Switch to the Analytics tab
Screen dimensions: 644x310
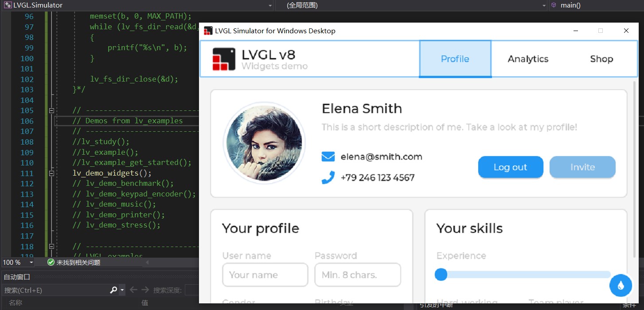pos(528,59)
